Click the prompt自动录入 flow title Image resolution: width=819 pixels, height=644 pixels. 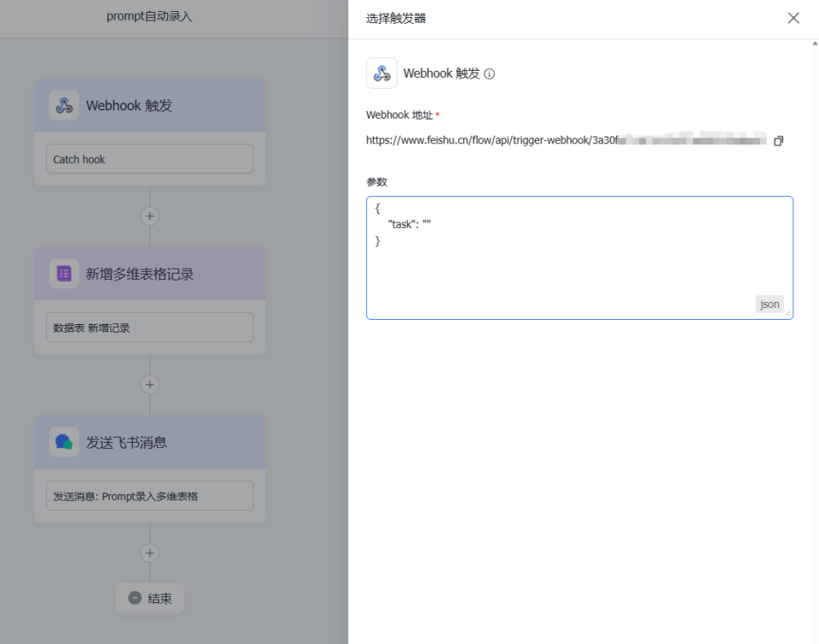pyautogui.click(x=149, y=16)
